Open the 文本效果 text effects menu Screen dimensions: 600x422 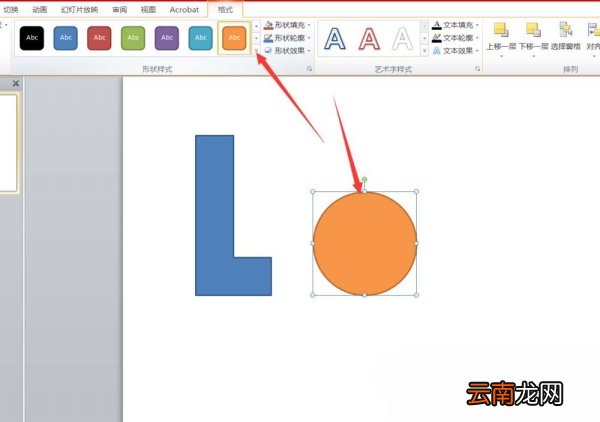tap(455, 51)
